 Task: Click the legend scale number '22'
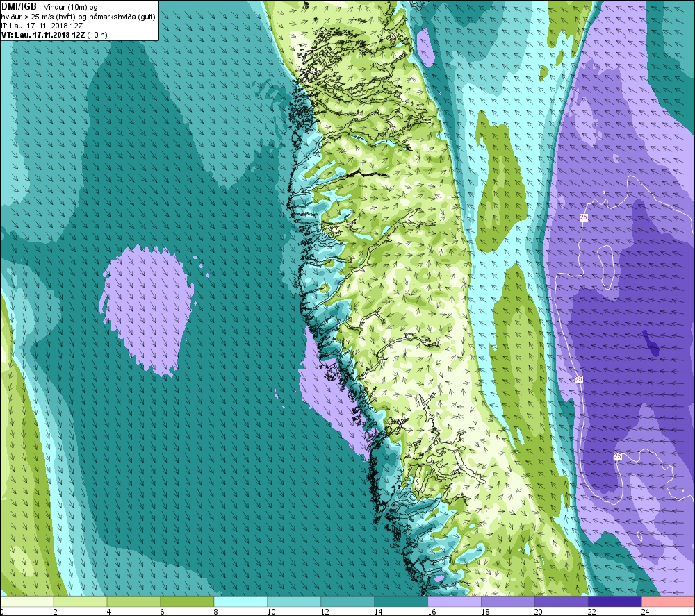tap(592, 612)
